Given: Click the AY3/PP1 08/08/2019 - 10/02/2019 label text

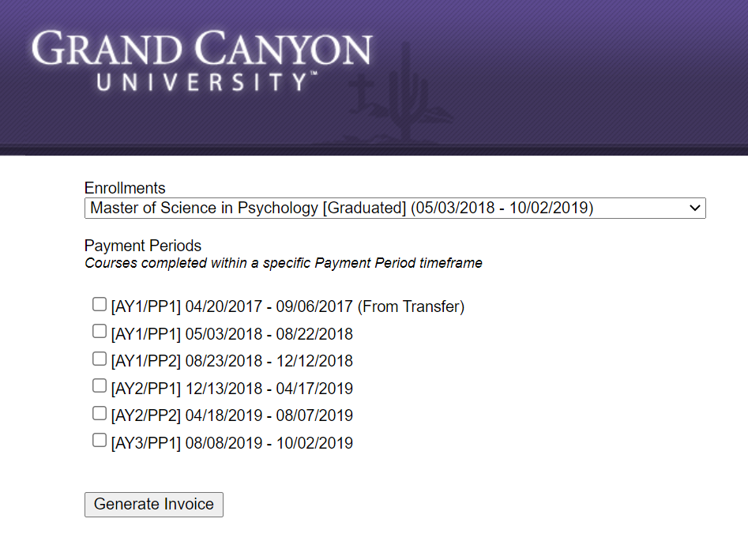Looking at the screenshot, I should pyautogui.click(x=232, y=442).
